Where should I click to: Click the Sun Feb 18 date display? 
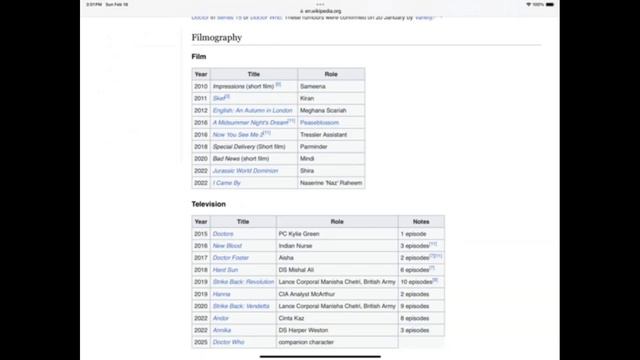click(117, 4)
